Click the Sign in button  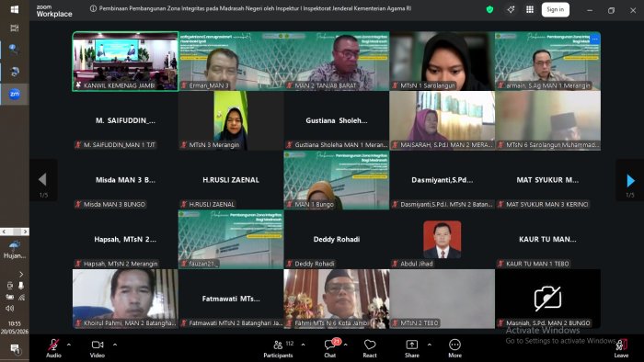click(556, 9)
